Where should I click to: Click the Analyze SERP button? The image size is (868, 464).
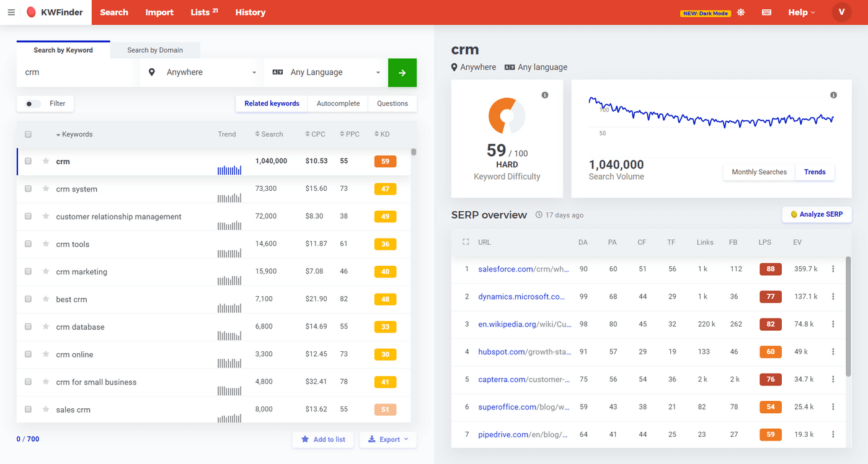(817, 214)
